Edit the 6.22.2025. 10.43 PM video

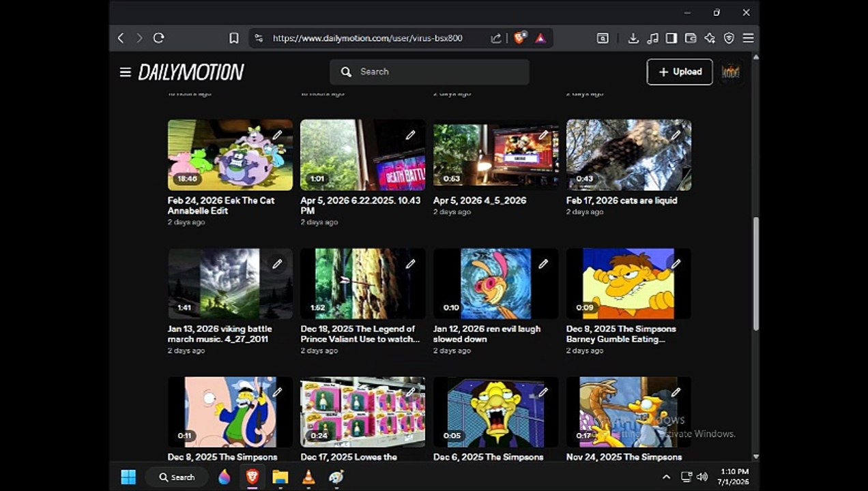(410, 135)
